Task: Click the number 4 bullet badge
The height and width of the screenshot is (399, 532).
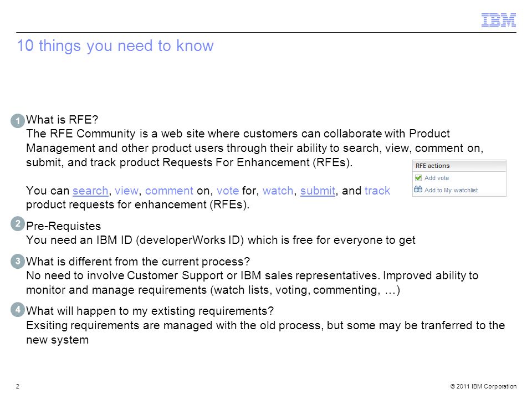Action: (x=18, y=310)
